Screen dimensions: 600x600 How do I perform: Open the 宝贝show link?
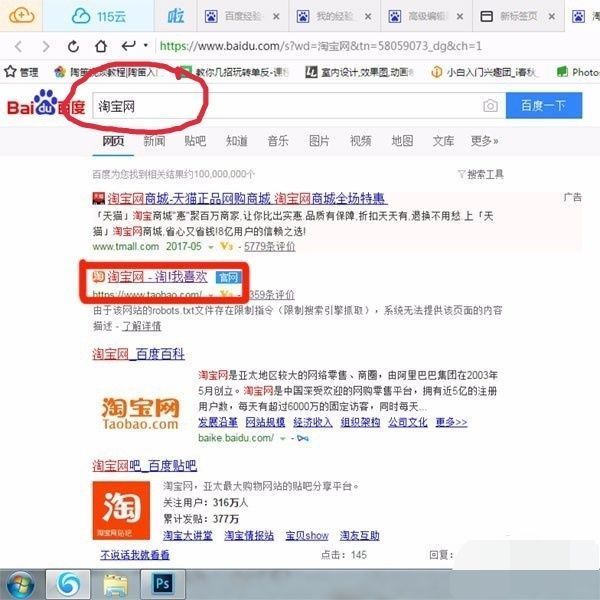[x=307, y=535]
